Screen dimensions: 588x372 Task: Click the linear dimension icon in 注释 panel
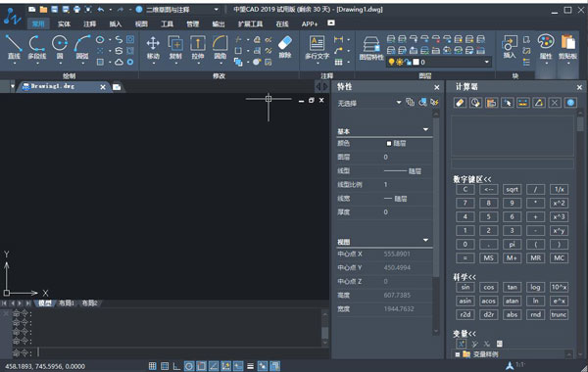[338, 39]
